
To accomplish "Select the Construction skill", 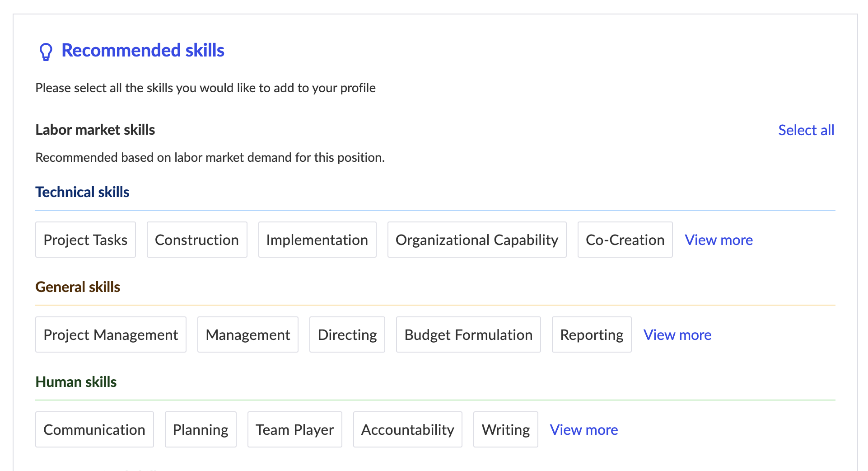I will (196, 240).
